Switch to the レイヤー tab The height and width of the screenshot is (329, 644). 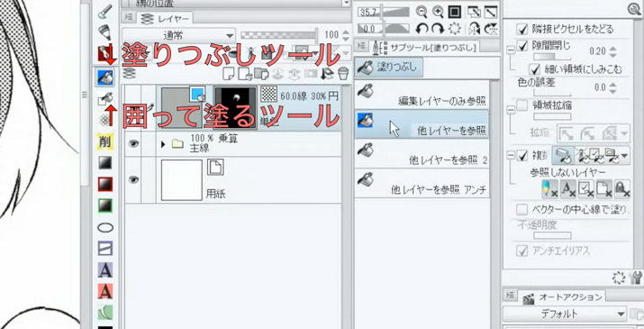165,18
